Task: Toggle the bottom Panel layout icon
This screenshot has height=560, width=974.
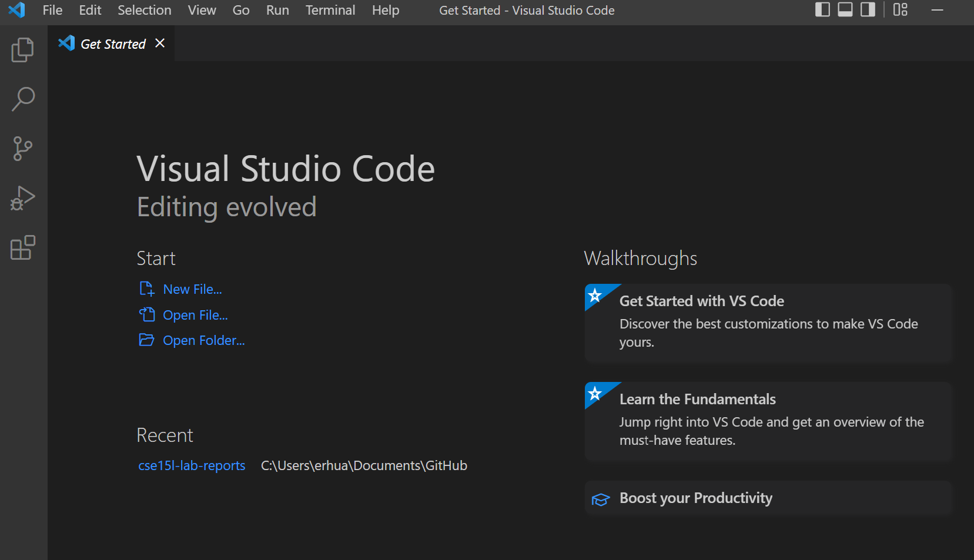Action: pyautogui.click(x=845, y=10)
